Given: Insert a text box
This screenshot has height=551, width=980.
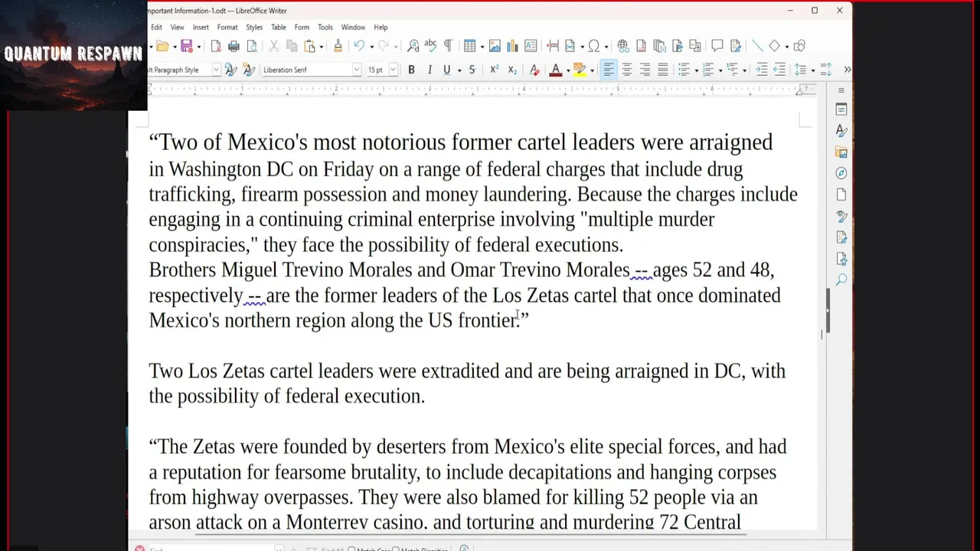Looking at the screenshot, I should tap(531, 46).
